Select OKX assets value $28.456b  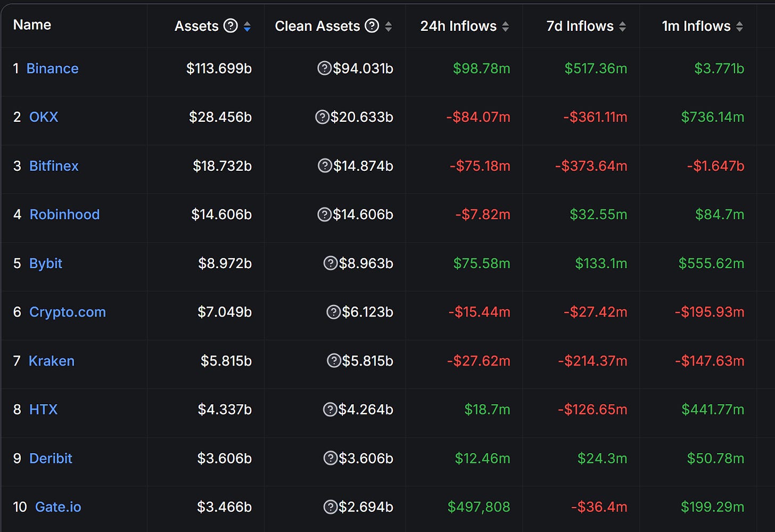pyautogui.click(x=220, y=117)
